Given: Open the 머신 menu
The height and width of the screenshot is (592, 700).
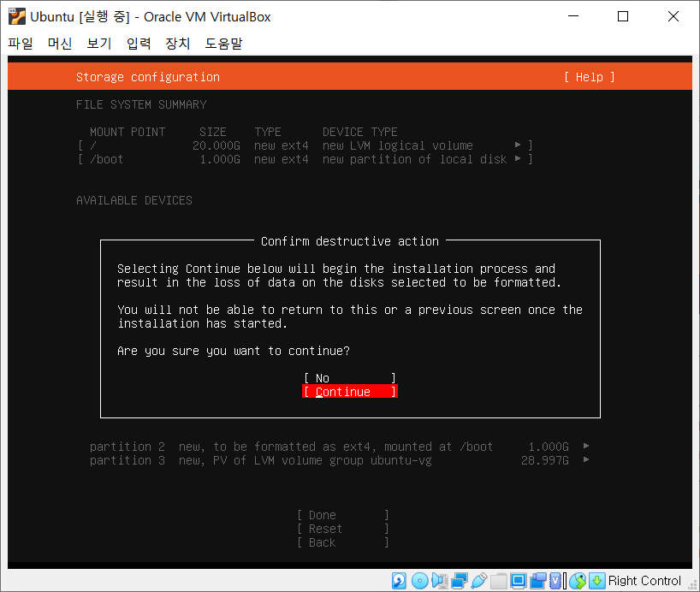Looking at the screenshot, I should point(60,44).
